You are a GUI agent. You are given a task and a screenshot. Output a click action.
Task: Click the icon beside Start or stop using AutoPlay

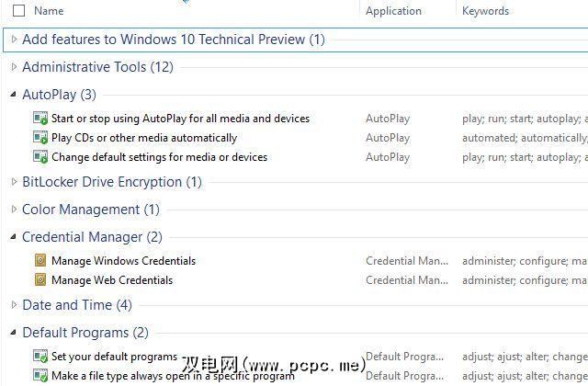click(40, 119)
